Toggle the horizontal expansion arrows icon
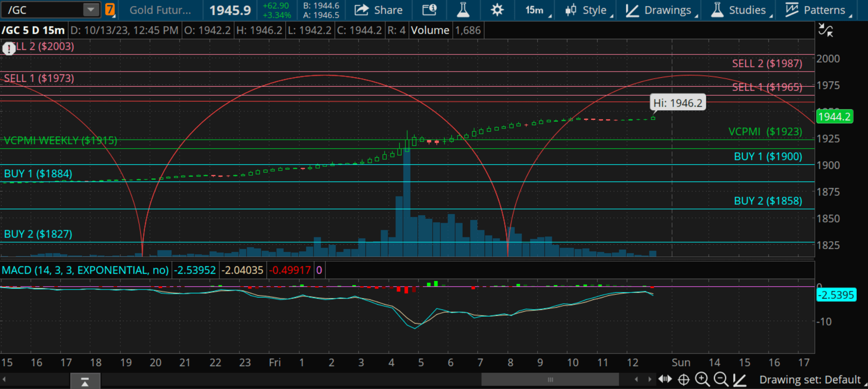Screen dimensions: 868x389 tap(665, 380)
